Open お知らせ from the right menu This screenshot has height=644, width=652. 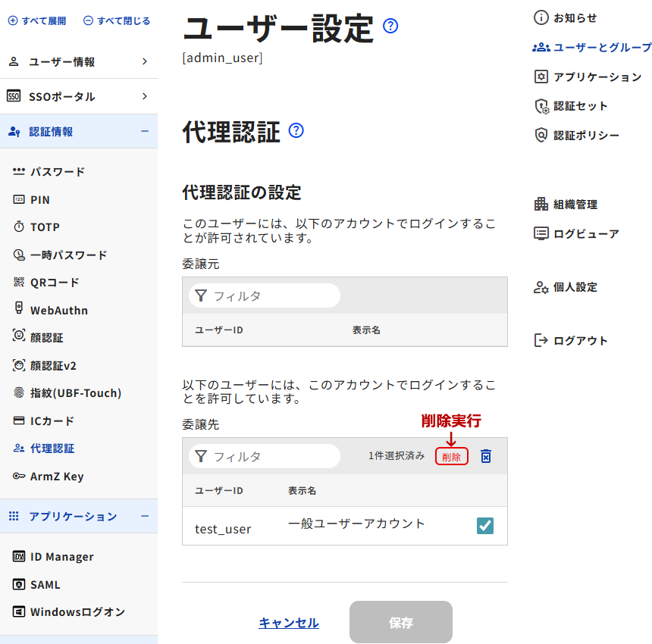[x=575, y=17]
